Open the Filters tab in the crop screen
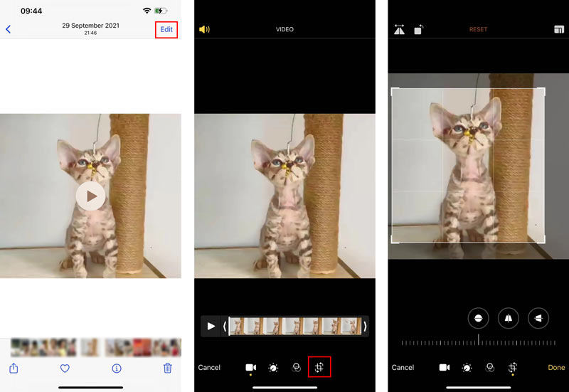Viewport: 569px width, 392px height. pos(490,368)
